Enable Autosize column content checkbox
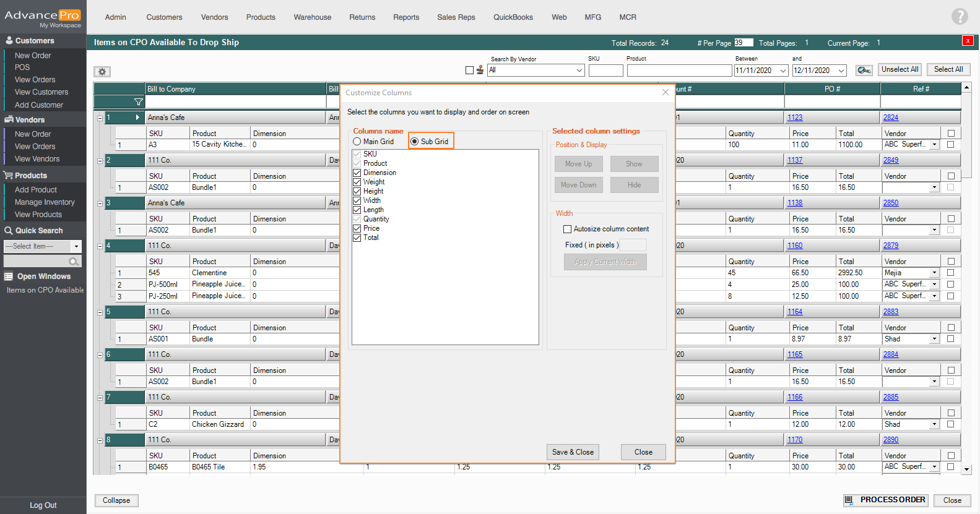Screen dimensions: 980x514 click(x=567, y=229)
